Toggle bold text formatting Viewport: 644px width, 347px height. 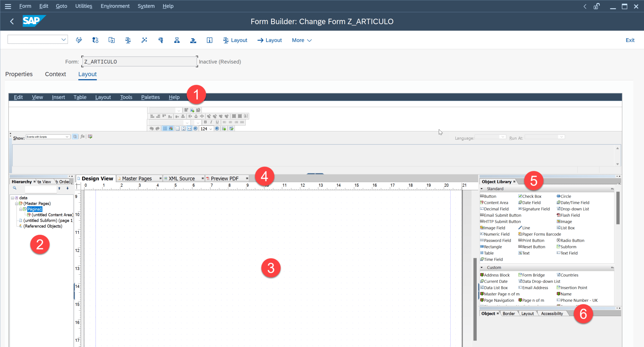[205, 122]
